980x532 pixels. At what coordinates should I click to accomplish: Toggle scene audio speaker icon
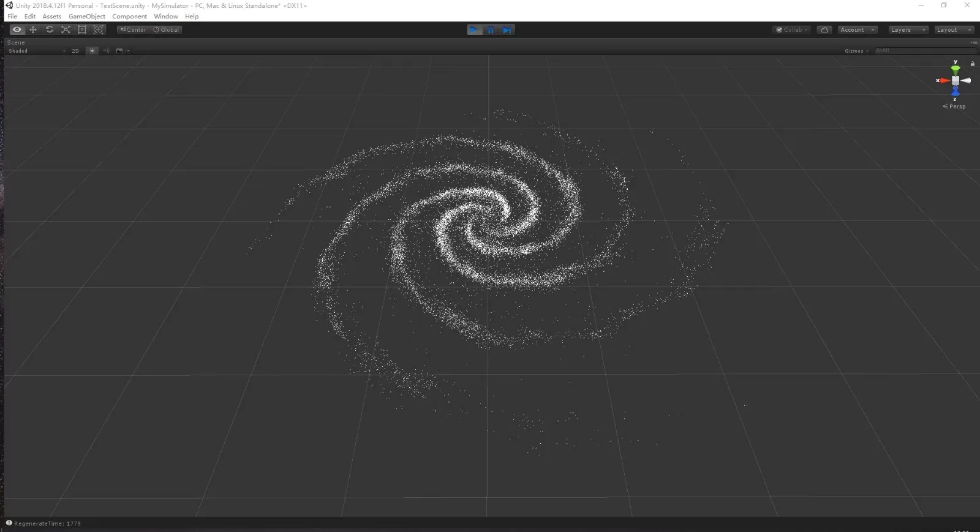coord(106,51)
